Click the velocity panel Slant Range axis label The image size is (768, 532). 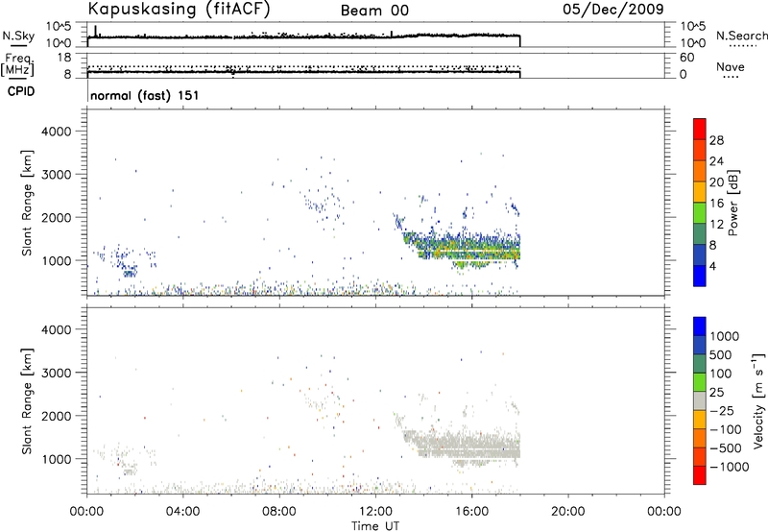click(x=27, y=401)
